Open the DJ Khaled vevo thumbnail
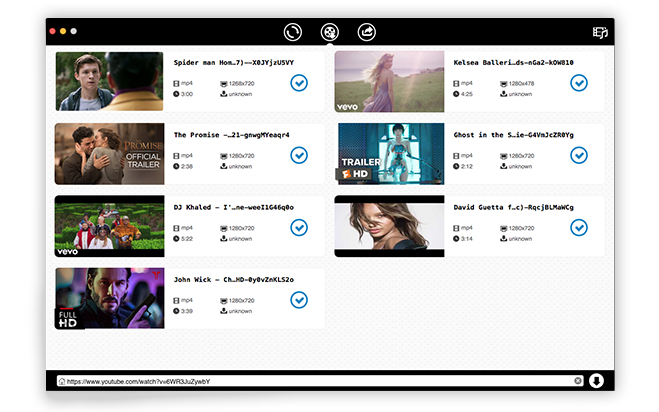The width and height of the screenshot is (659, 412). pos(109,226)
